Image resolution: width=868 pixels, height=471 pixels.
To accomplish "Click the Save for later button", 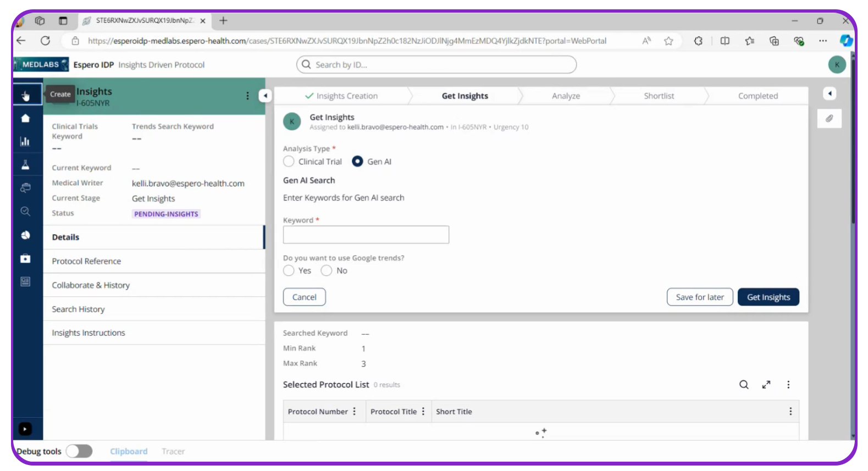I will click(699, 297).
